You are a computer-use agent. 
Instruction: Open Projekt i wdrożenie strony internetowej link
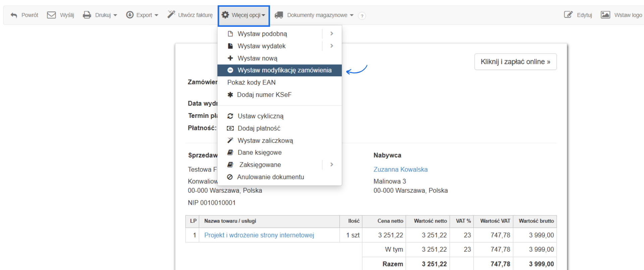coord(259,235)
